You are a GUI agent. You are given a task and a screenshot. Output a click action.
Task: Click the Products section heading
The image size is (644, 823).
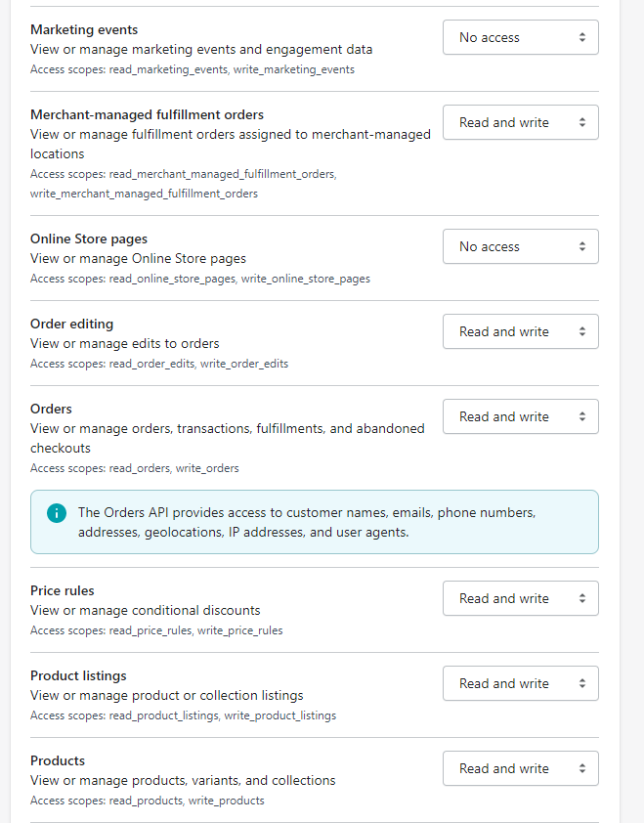(58, 760)
